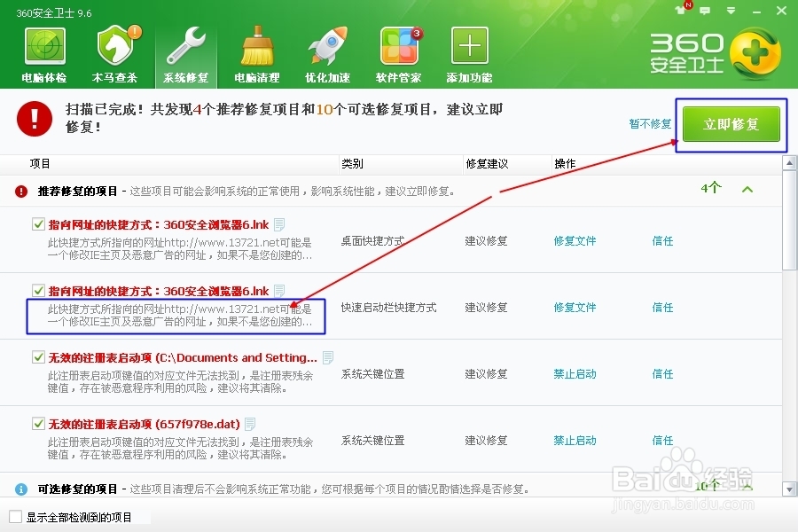Click 信任 for 快速启动栏快捷方式 row
This screenshot has height=532, width=798.
(662, 308)
